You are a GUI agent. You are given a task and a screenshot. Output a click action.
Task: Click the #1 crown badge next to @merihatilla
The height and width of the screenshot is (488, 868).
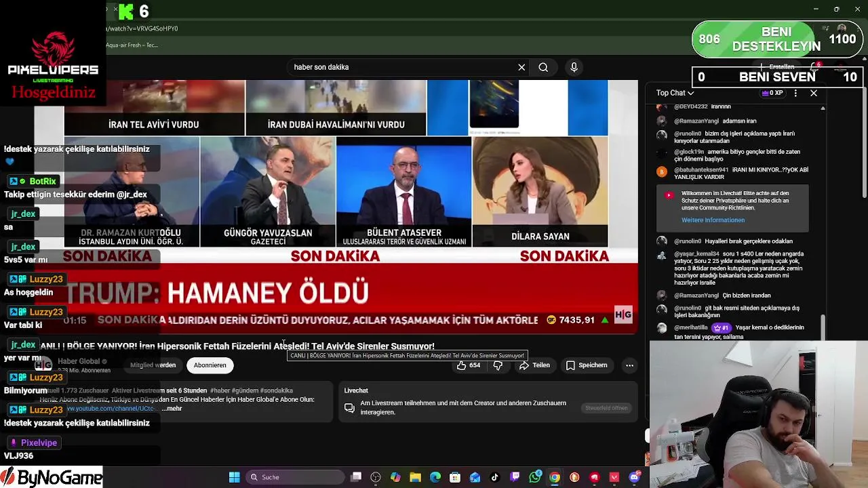click(721, 327)
